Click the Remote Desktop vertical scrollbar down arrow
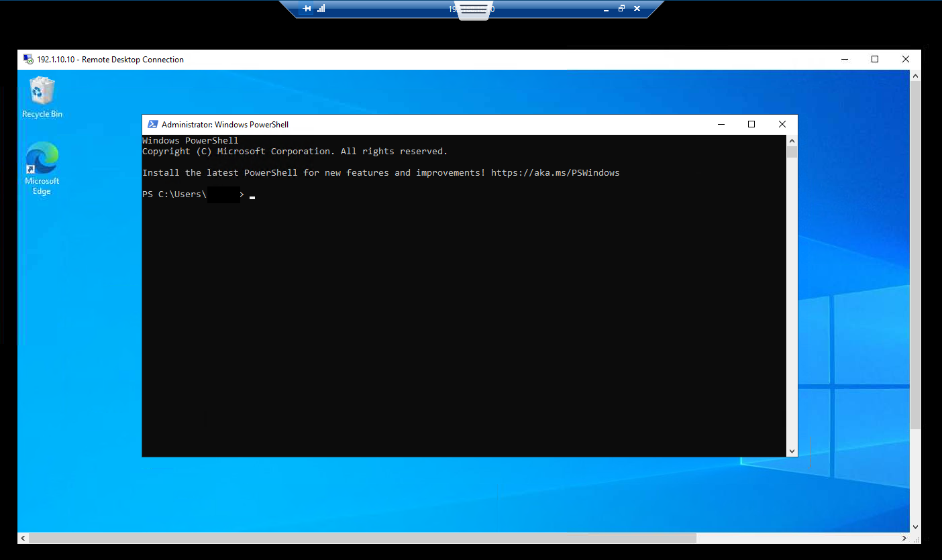This screenshot has height=560, width=942. (915, 527)
